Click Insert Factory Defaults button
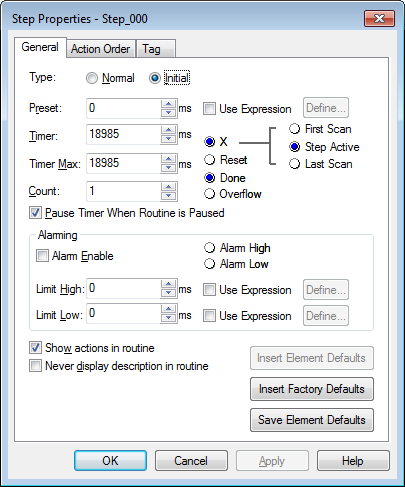Viewport: 405px width, 487px height. click(312, 389)
